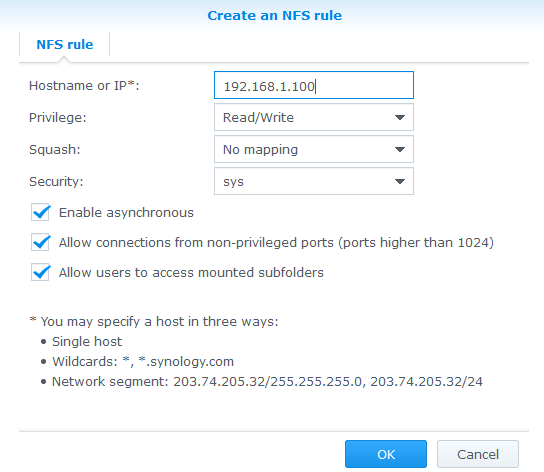Cancel the NFS rule dialog
Image resolution: width=544 pixels, height=472 pixels.
[x=478, y=454]
